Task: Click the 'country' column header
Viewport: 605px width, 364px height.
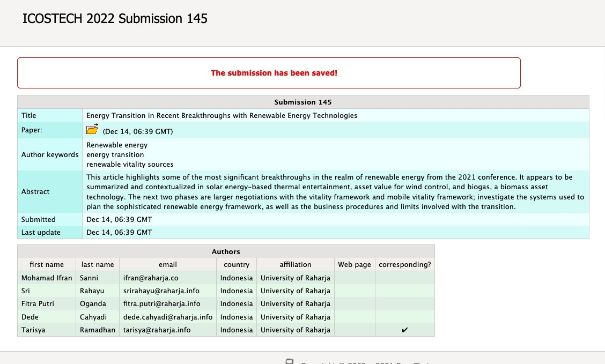Action: (237, 264)
